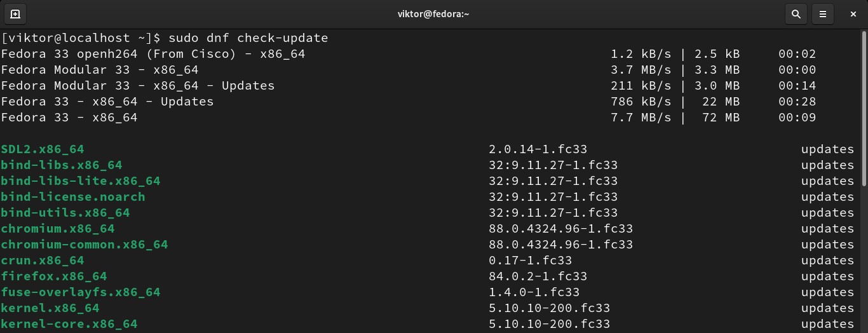Click the chromium.x86_64 package name

tap(58, 229)
